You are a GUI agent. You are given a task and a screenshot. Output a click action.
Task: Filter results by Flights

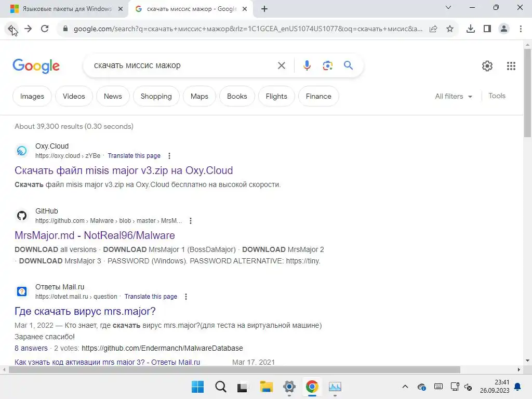(276, 96)
